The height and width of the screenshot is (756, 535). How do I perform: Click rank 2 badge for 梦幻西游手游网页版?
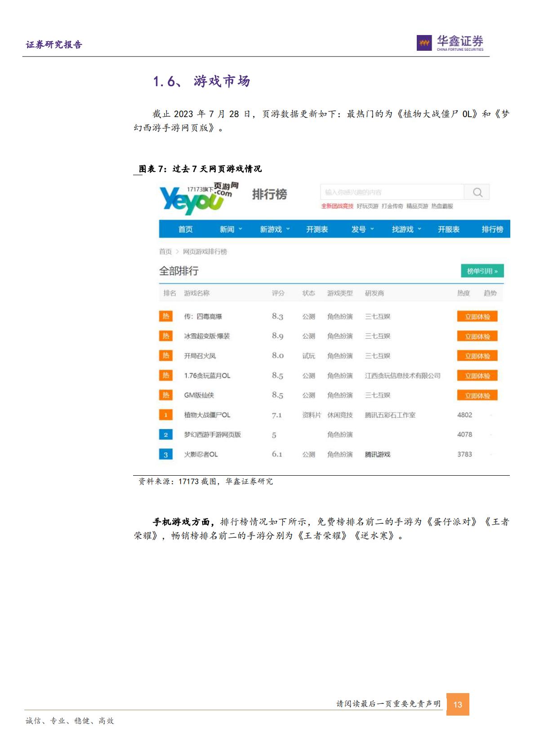166,435
